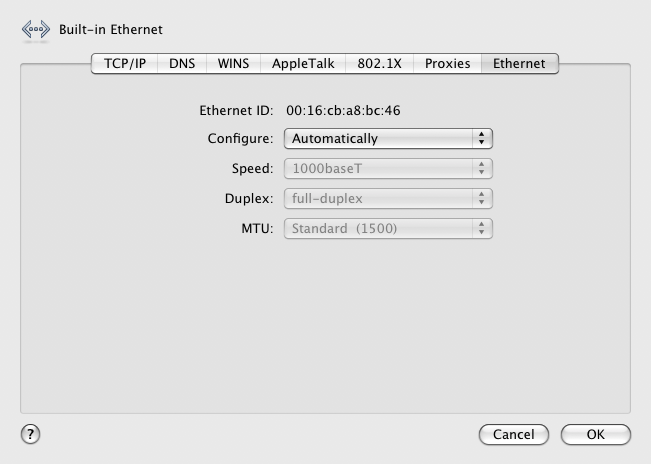
Task: Click the Configure field label
Action: tap(240, 139)
